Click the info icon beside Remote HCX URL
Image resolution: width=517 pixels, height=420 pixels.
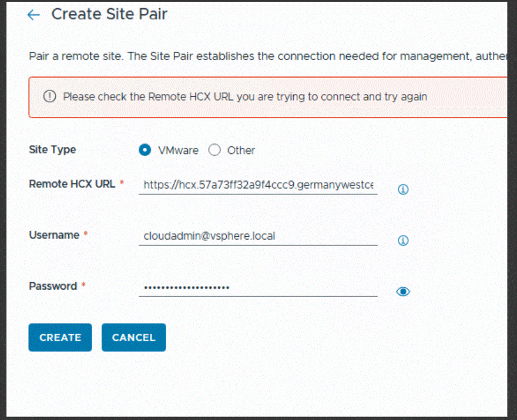tap(403, 189)
